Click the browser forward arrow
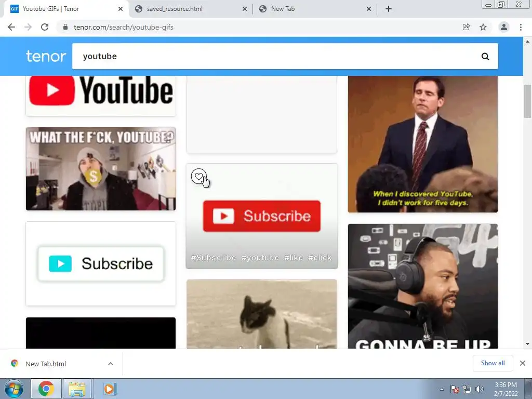This screenshot has width=532, height=399. tap(28, 27)
